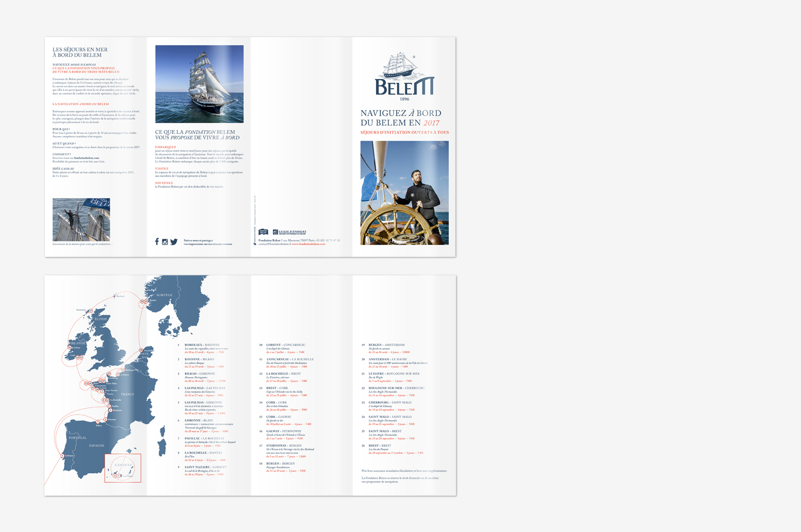Click the 'IDÉE CADEAU' subheading
This screenshot has height=532, width=801.
coord(63,169)
